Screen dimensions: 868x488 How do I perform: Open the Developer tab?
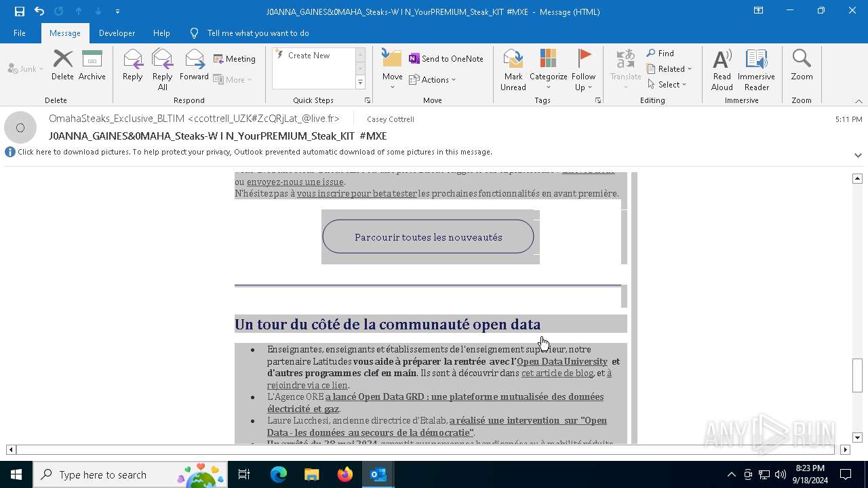[117, 33]
